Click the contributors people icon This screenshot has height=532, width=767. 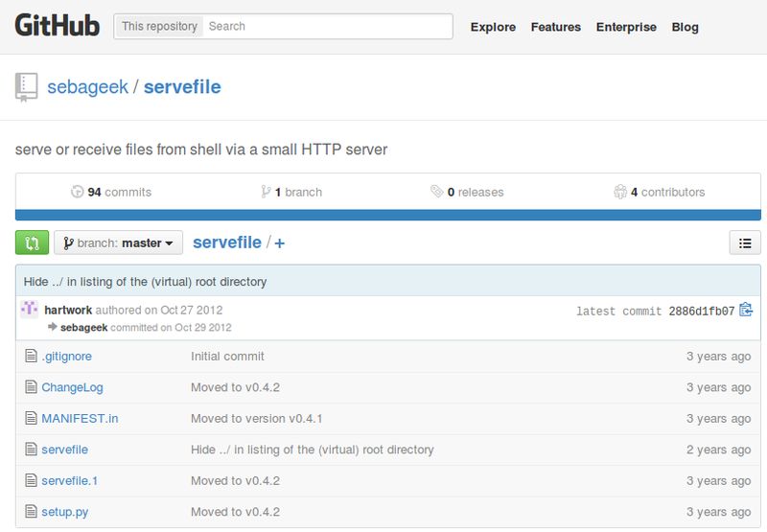coord(620,192)
